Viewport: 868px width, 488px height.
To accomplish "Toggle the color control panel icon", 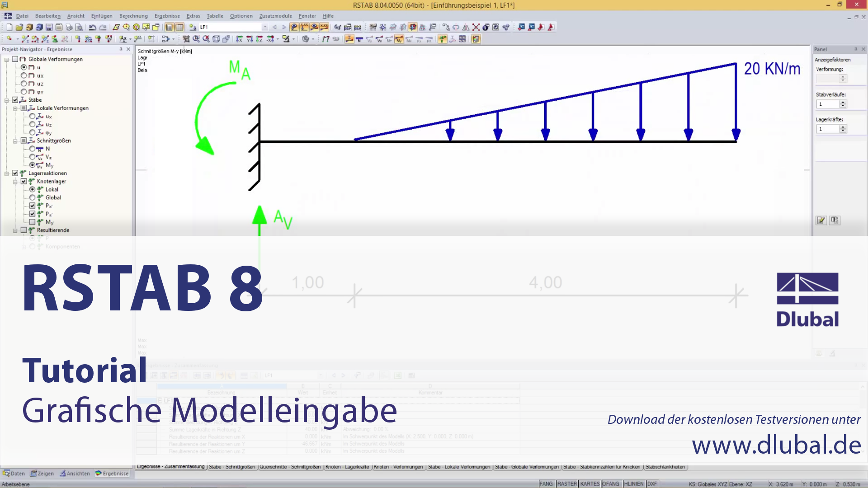I will tap(476, 39).
